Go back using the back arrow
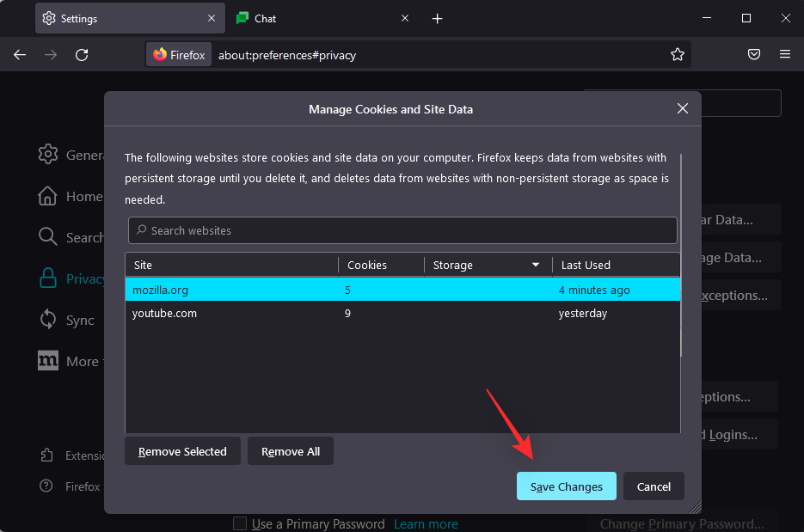 [20, 55]
